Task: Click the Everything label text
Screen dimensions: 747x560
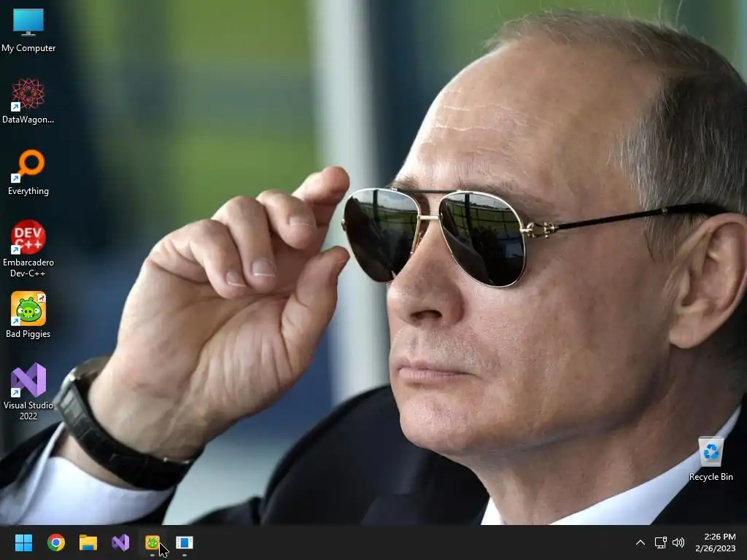Action: tap(28, 191)
